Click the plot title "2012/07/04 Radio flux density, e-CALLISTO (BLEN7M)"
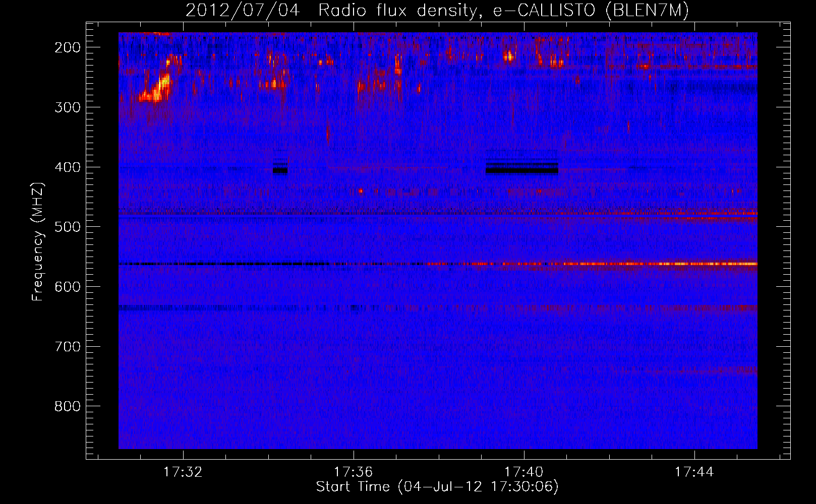Image resolution: width=816 pixels, height=504 pixels. (437, 11)
